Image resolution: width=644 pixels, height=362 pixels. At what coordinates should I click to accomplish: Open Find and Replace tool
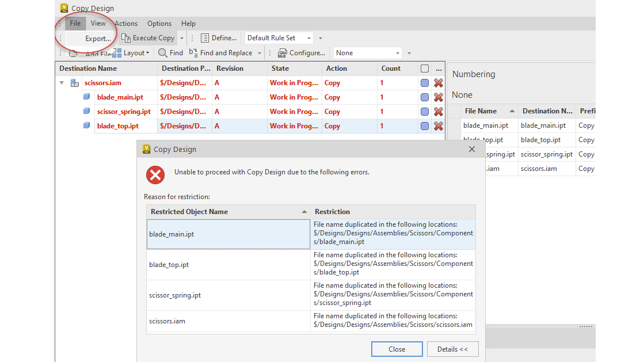193,53
